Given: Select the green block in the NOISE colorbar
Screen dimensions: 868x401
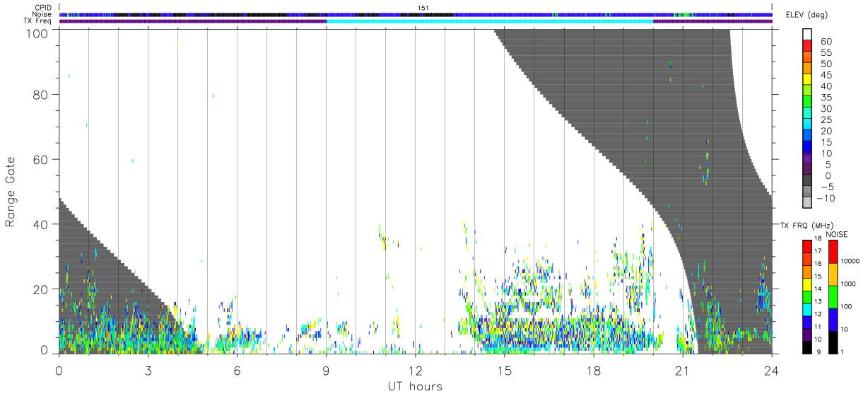Looking at the screenshot, I should click(833, 296).
